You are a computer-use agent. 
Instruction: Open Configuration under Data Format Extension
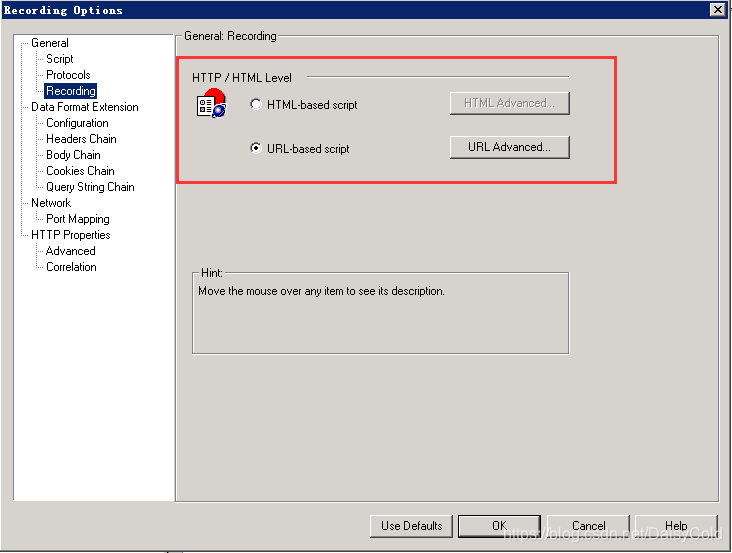pos(77,123)
